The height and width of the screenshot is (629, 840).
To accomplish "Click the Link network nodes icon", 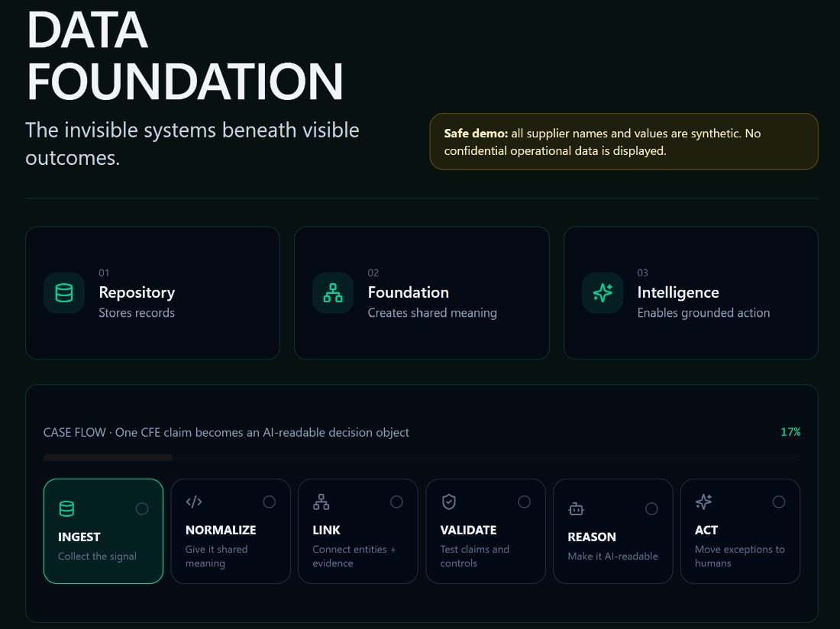I will [x=321, y=502].
